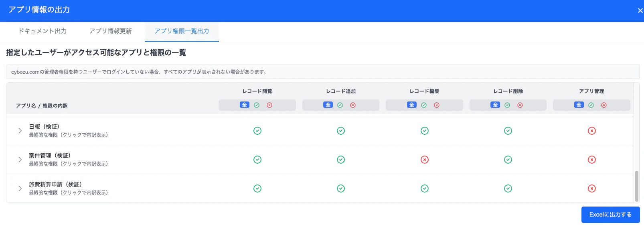The height and width of the screenshot is (229, 644).
Task: Filter アプリ管理 by allowed check icon
Action: coord(591,105)
